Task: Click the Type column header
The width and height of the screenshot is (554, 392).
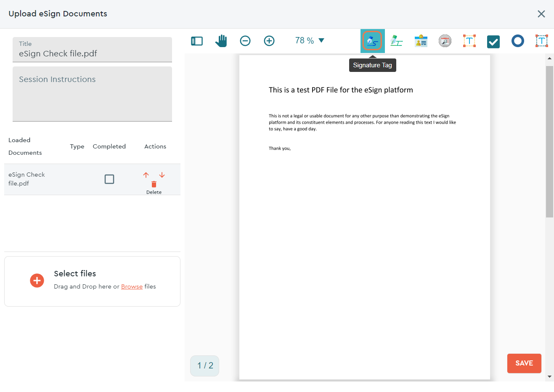Action: 77,146
